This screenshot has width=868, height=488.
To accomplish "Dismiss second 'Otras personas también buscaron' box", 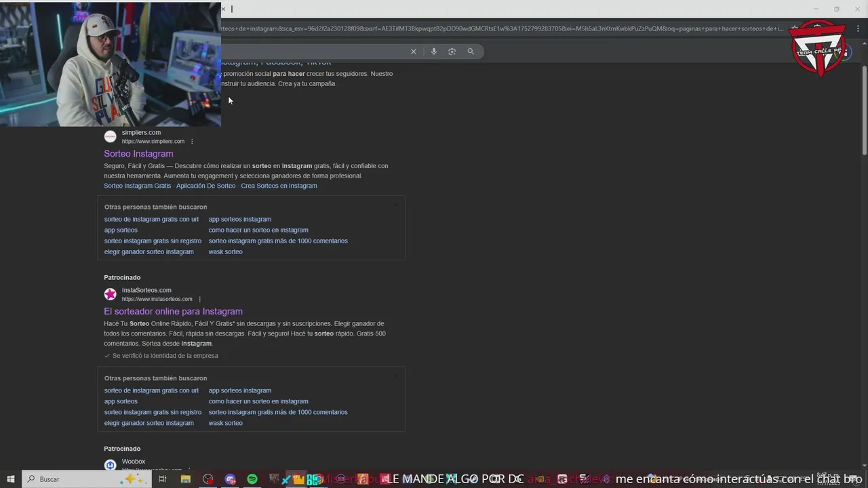I will (396, 376).
